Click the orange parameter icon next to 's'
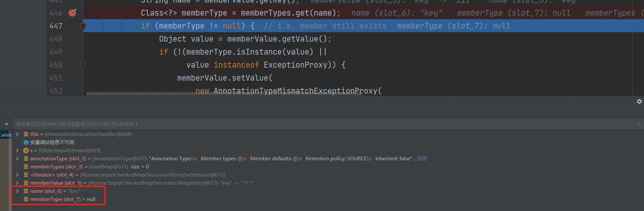Image resolution: width=644 pixels, height=211 pixels. click(26, 151)
